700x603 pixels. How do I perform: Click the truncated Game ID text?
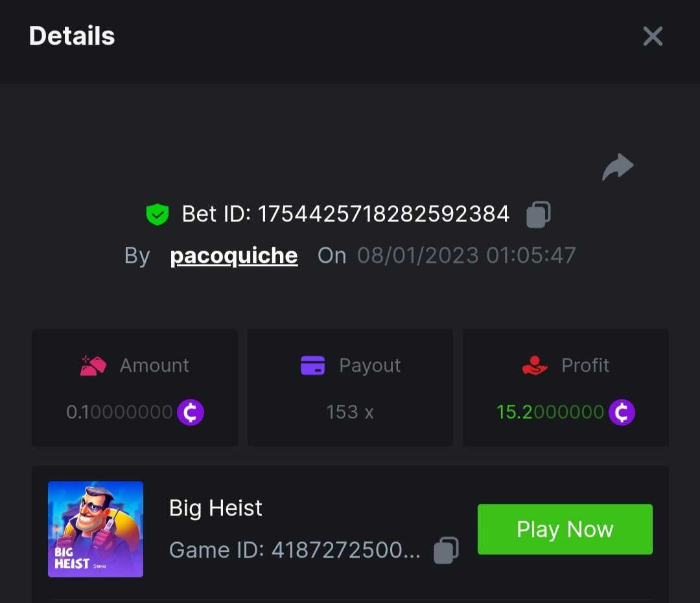click(x=294, y=551)
